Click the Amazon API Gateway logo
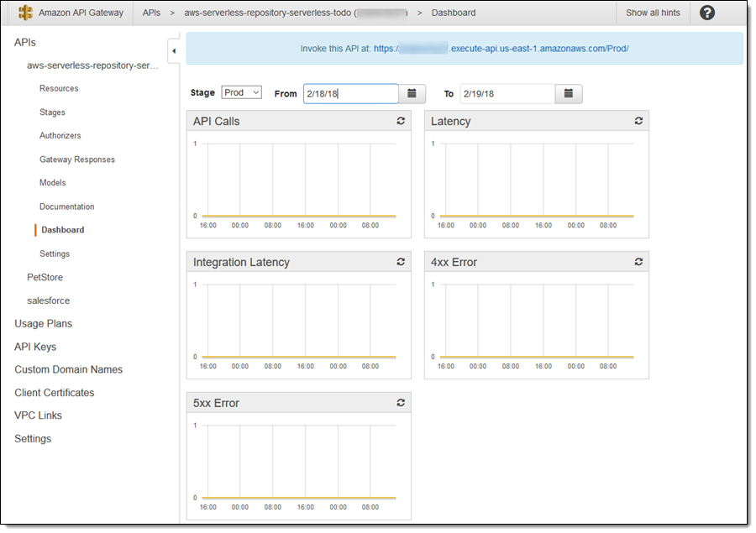The width and height of the screenshot is (756, 533). (x=26, y=13)
